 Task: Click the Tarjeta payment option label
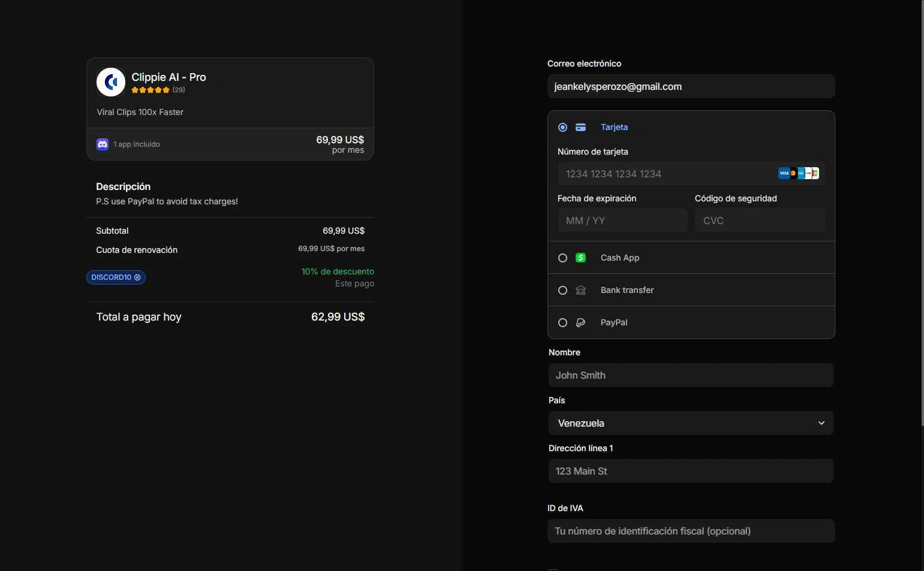pyautogui.click(x=614, y=127)
